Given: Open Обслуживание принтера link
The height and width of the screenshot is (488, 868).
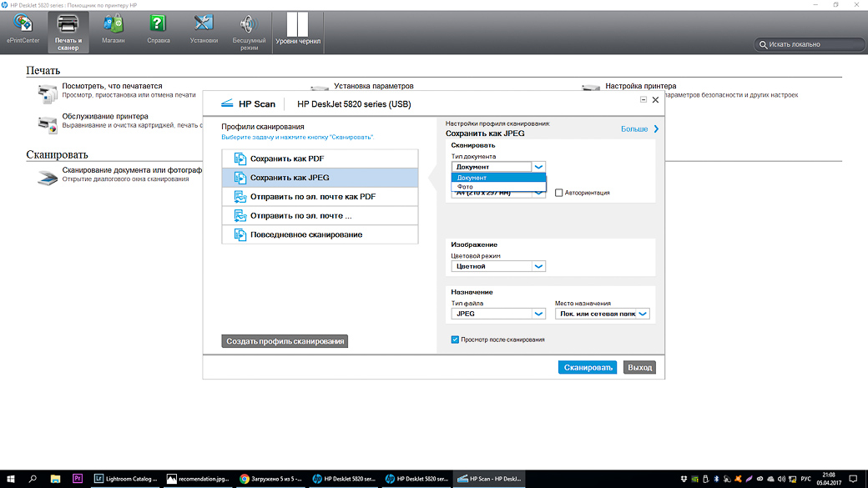Looking at the screenshot, I should (104, 116).
